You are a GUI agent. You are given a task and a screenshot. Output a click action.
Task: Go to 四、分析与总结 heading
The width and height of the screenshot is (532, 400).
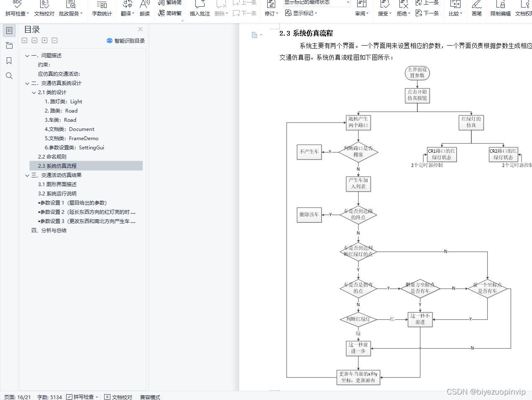pyautogui.click(x=49, y=231)
